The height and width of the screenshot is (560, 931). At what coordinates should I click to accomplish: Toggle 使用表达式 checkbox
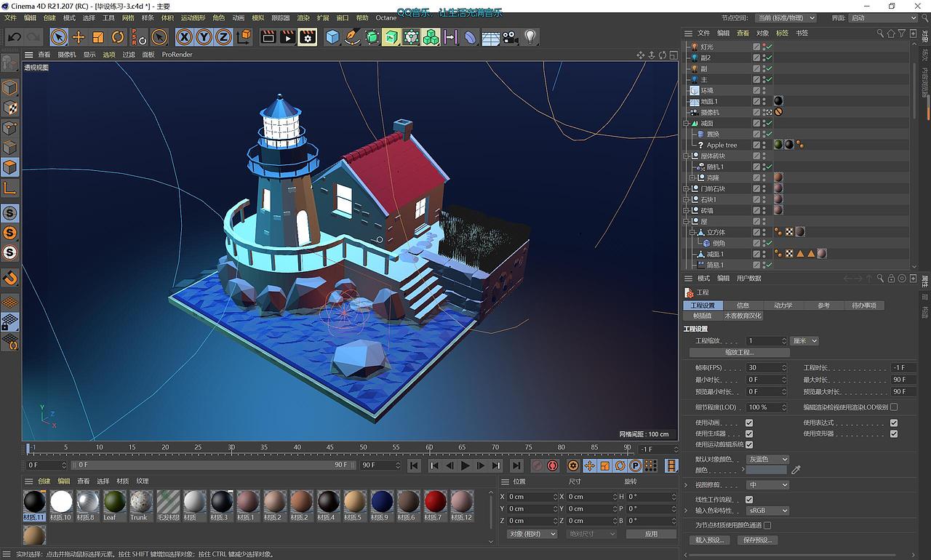[894, 423]
